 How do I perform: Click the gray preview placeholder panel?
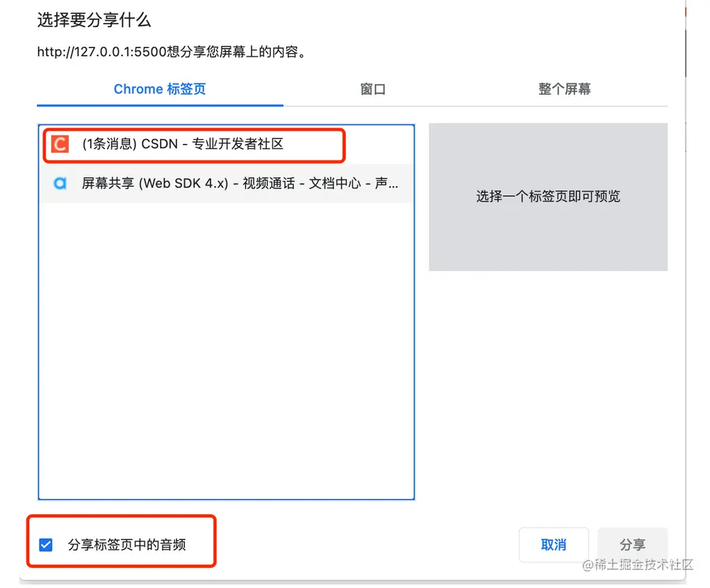point(548,197)
